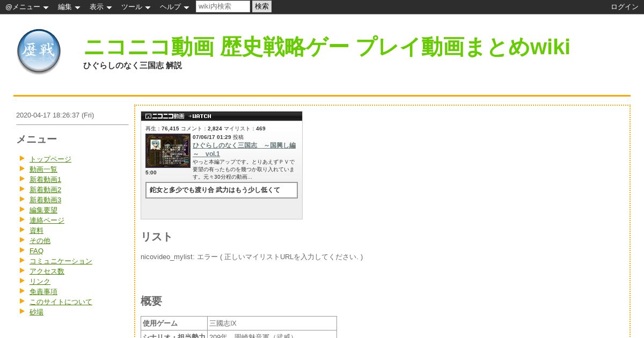Open リンク sidebar link
Viewport: 644px width, 338px height.
[x=40, y=282]
